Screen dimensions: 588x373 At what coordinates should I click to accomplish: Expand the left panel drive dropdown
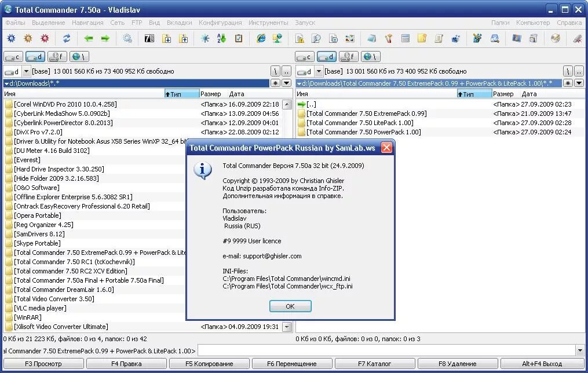26,71
